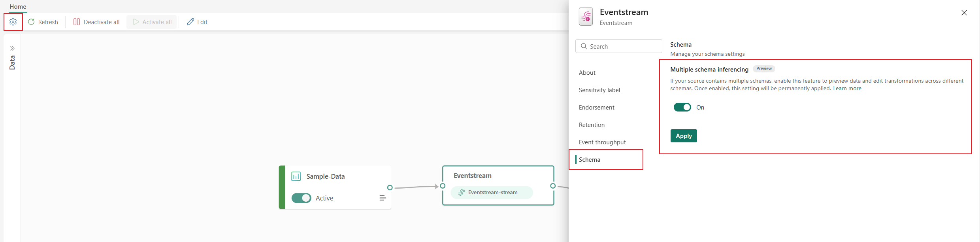
Task: Select Sensitivity label in settings menu
Action: coord(599,90)
